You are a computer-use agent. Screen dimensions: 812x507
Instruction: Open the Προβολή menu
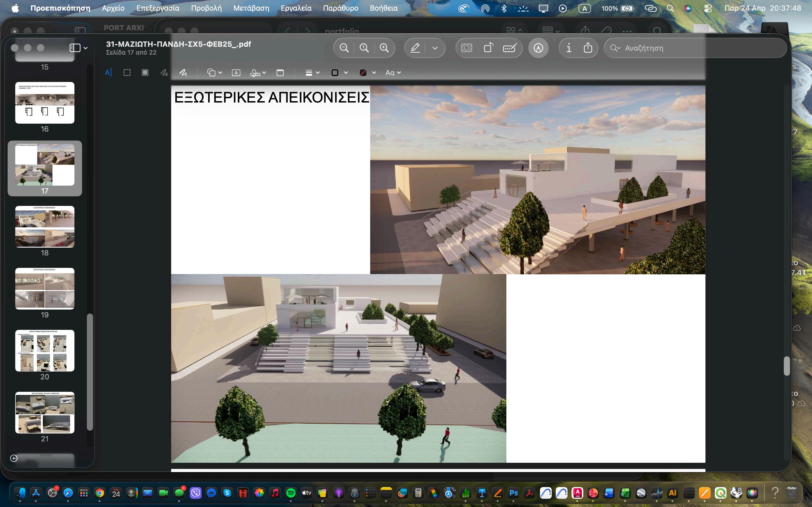206,8
